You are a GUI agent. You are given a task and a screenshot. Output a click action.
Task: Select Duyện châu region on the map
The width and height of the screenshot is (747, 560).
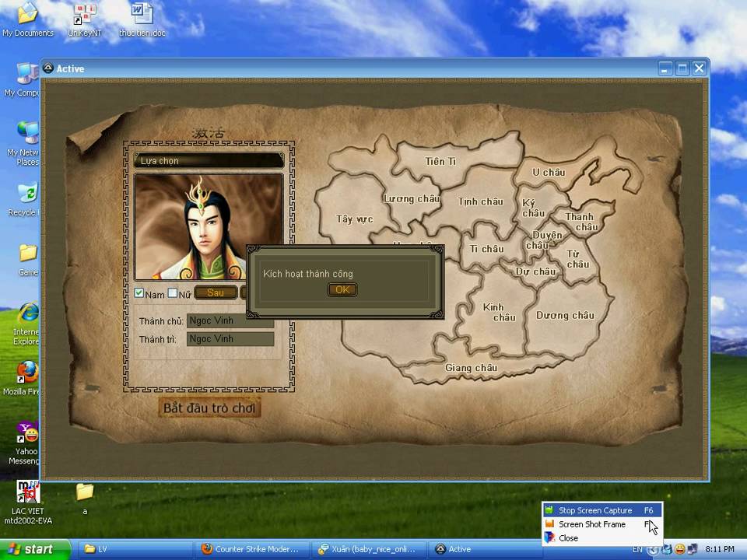543,240
